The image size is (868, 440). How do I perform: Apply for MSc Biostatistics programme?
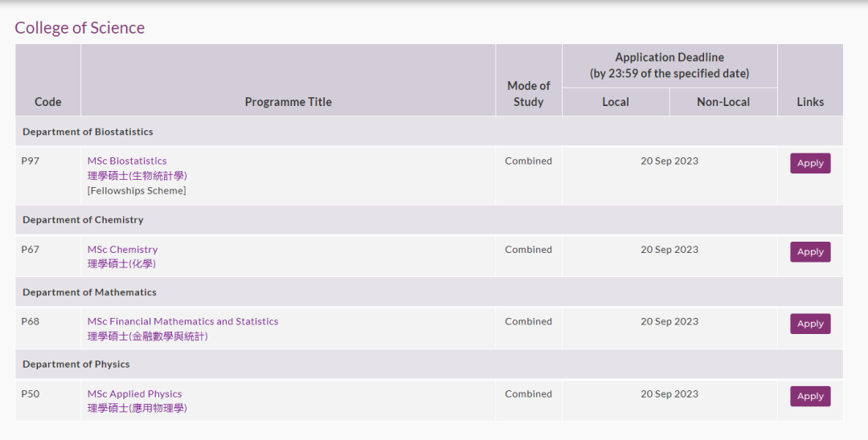(x=809, y=163)
